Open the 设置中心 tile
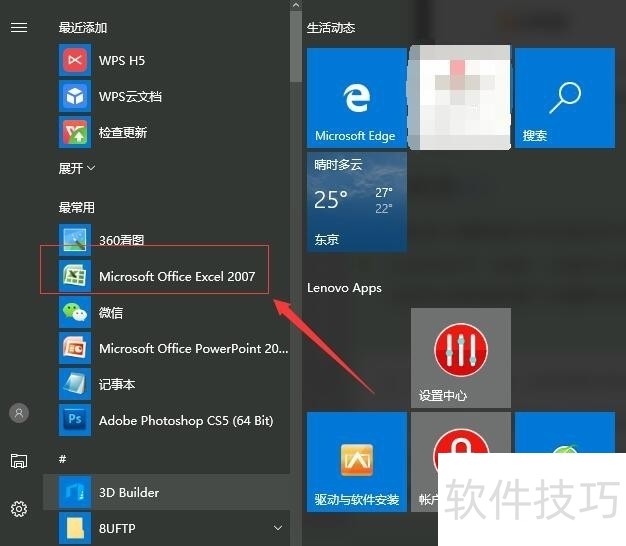Viewport: 626px width, 546px height. click(x=461, y=358)
